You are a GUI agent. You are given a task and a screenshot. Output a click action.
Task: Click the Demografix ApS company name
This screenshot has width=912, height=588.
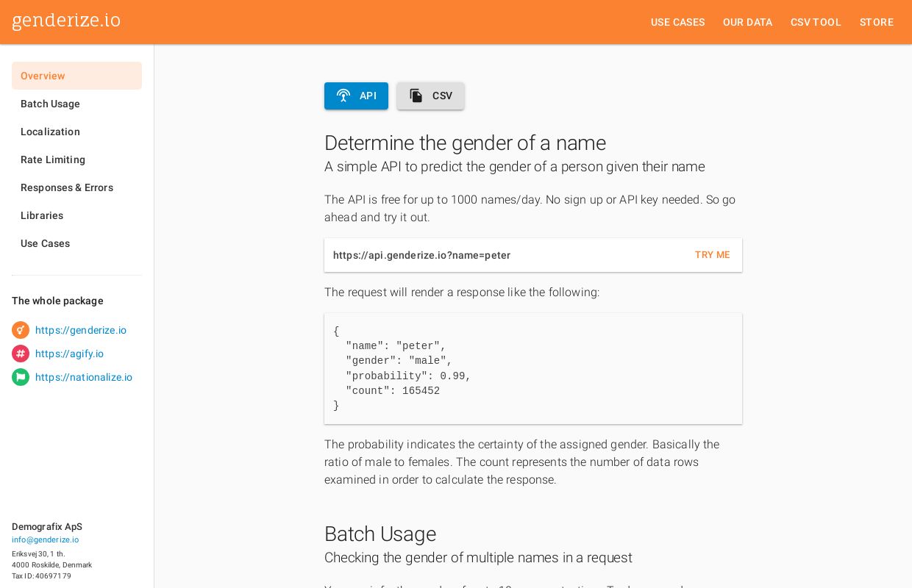coord(47,527)
